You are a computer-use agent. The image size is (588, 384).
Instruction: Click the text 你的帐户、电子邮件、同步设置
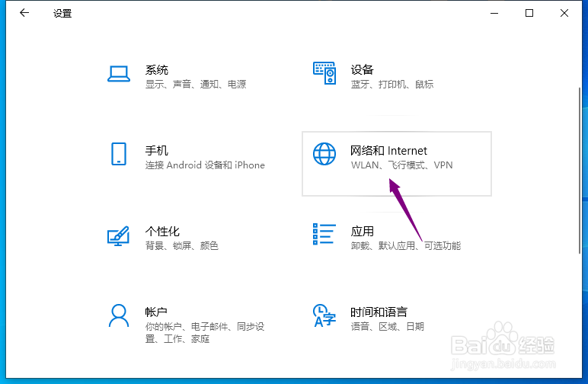(x=205, y=333)
